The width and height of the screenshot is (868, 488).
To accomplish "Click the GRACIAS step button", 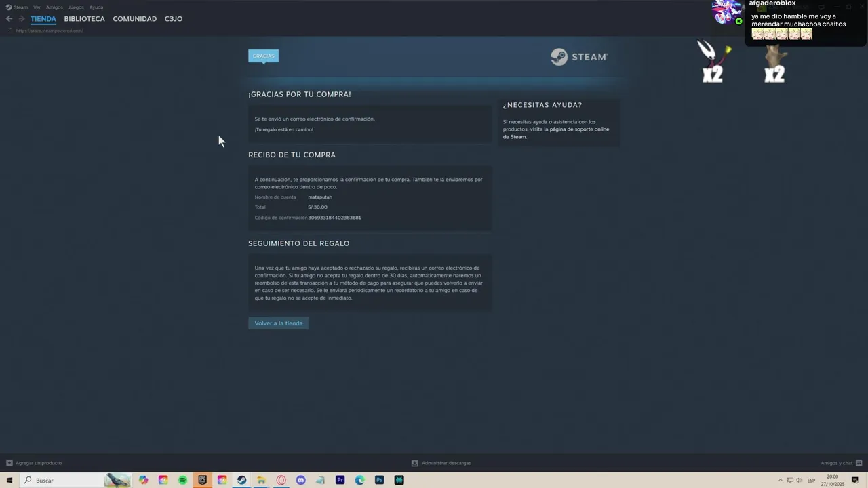I will [x=263, y=56].
